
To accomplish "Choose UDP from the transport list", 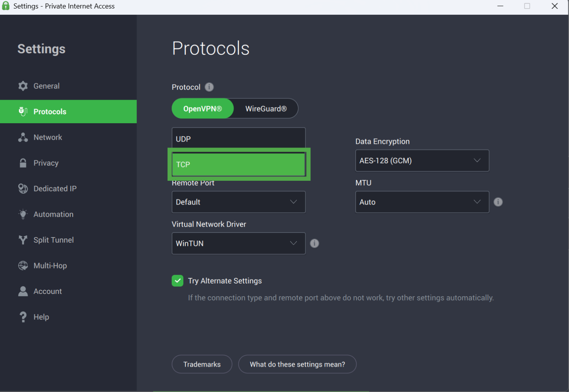I will tap(239, 139).
